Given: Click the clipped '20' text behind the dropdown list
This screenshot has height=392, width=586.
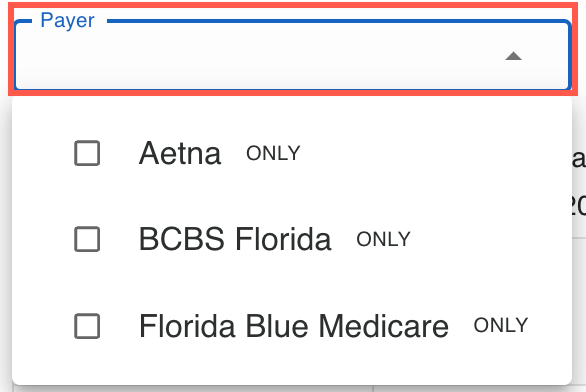Looking at the screenshot, I should (579, 206).
